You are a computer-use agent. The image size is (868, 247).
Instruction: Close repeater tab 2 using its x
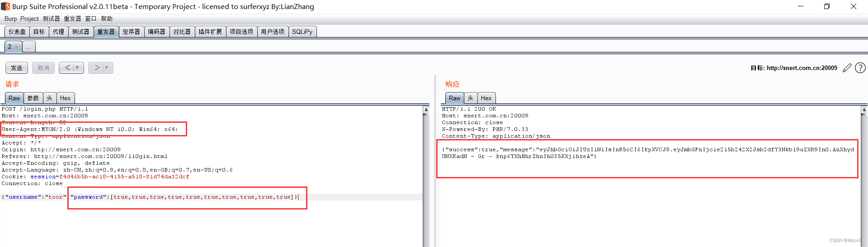pos(17,47)
